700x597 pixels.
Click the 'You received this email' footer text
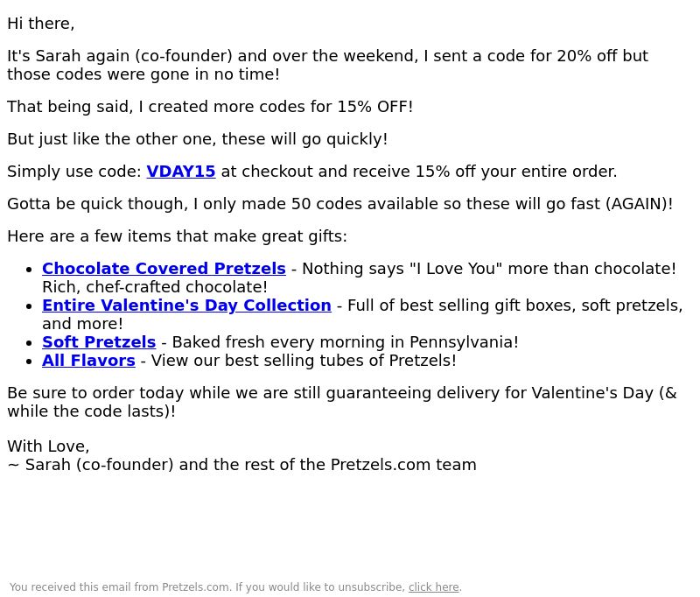pyautogui.click(x=207, y=587)
